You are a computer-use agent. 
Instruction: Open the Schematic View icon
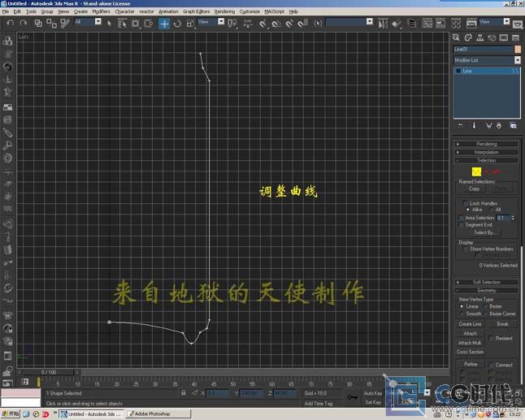[x=440, y=24]
